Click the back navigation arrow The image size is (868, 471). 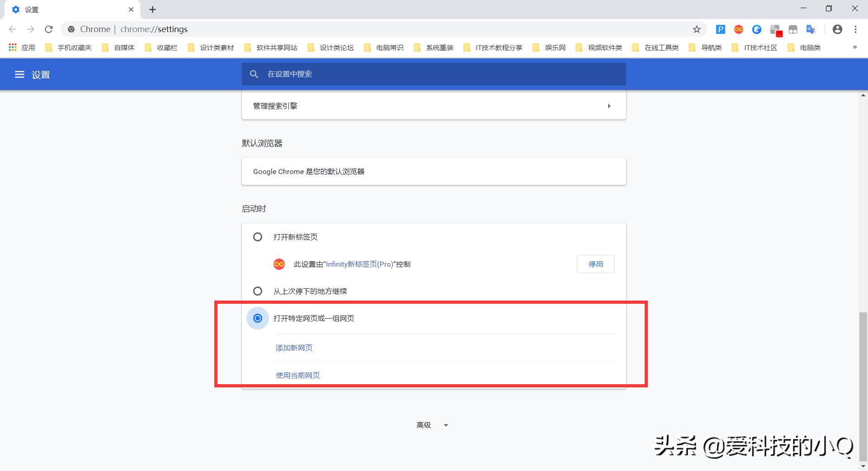(12, 29)
